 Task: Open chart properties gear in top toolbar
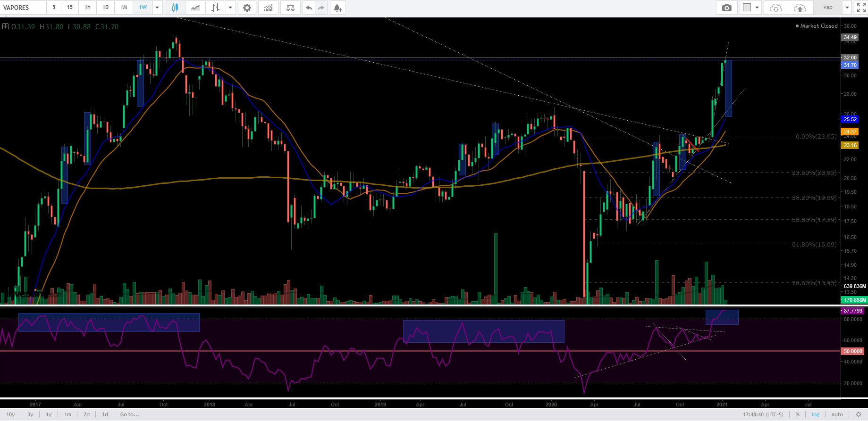247,8
